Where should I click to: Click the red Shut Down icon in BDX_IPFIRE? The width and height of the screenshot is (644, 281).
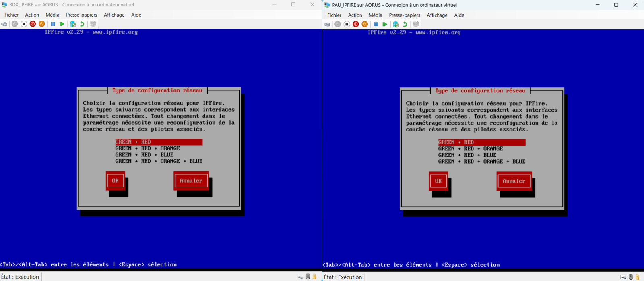pyautogui.click(x=33, y=24)
